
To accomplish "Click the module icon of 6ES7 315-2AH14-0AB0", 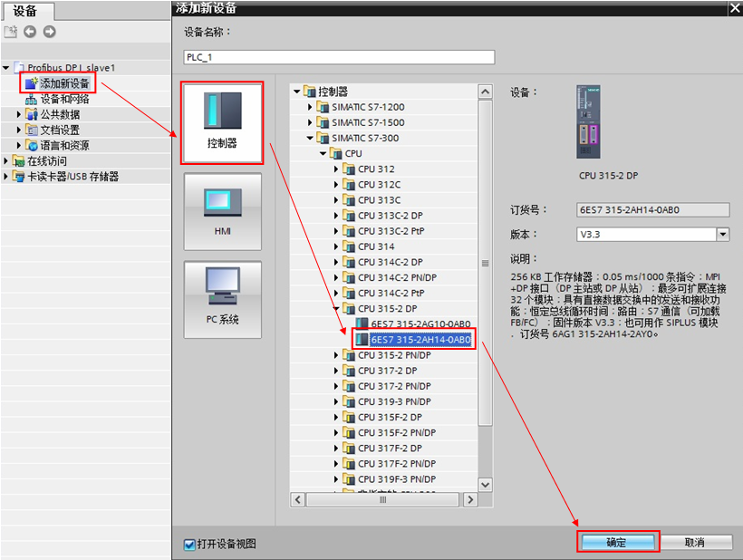I will point(362,339).
